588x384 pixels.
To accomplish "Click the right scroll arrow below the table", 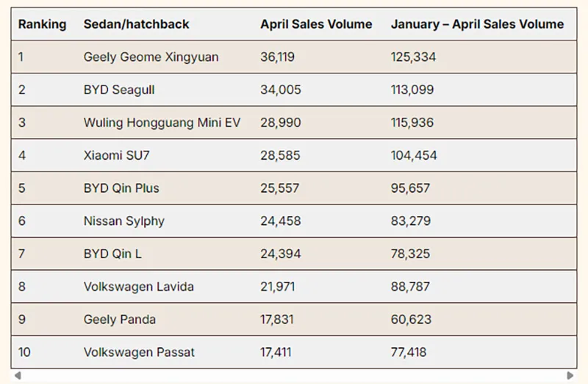I will 570,376.
